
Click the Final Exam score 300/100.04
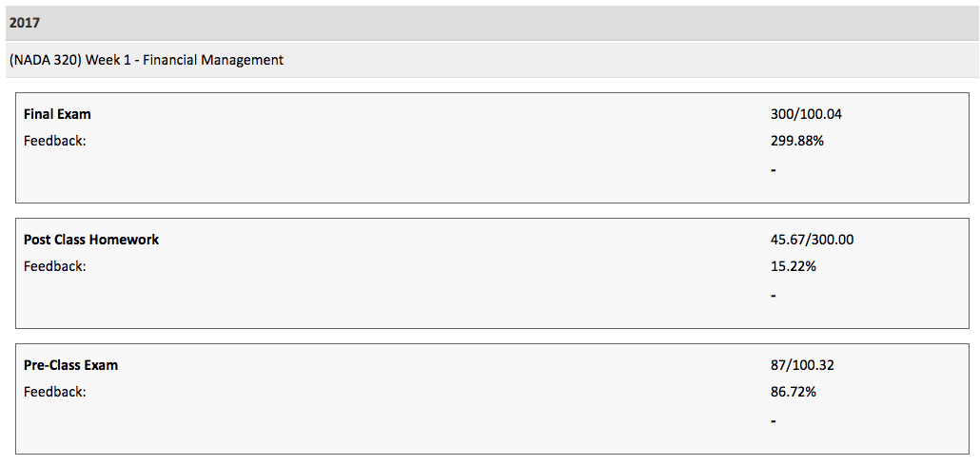[806, 114]
